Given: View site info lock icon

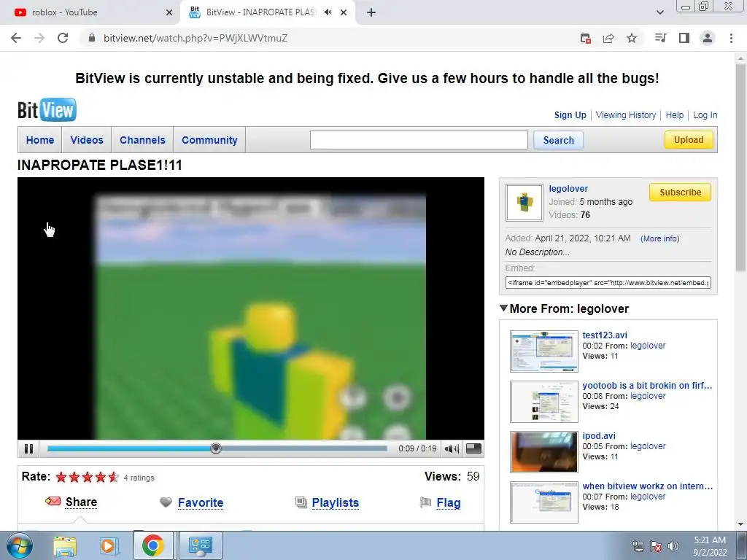Looking at the screenshot, I should 92,38.
